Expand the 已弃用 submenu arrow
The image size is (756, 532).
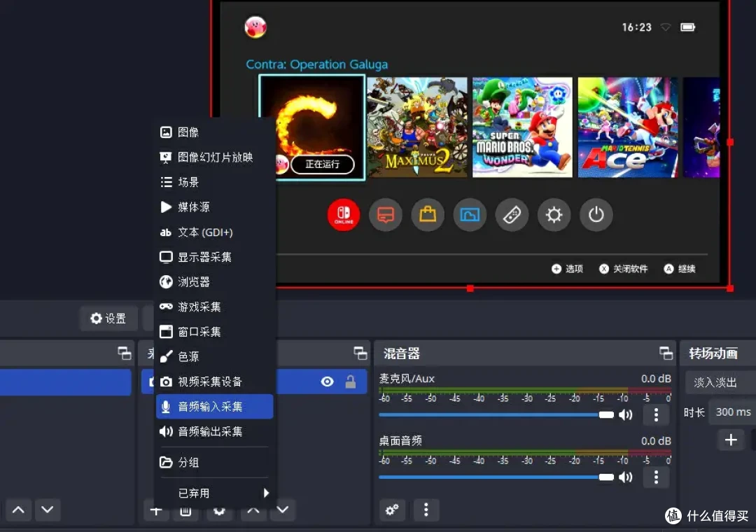point(266,493)
